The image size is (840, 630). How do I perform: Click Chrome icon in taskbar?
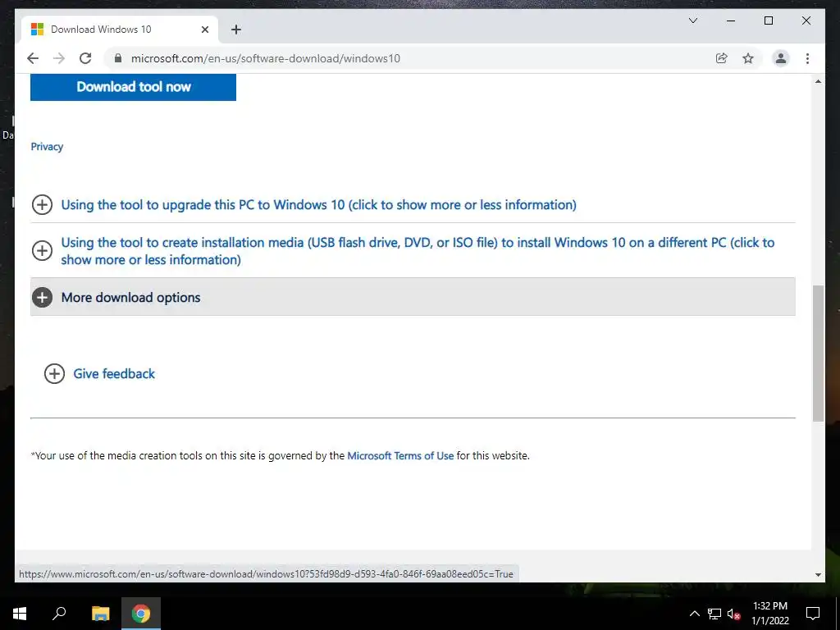pos(141,614)
